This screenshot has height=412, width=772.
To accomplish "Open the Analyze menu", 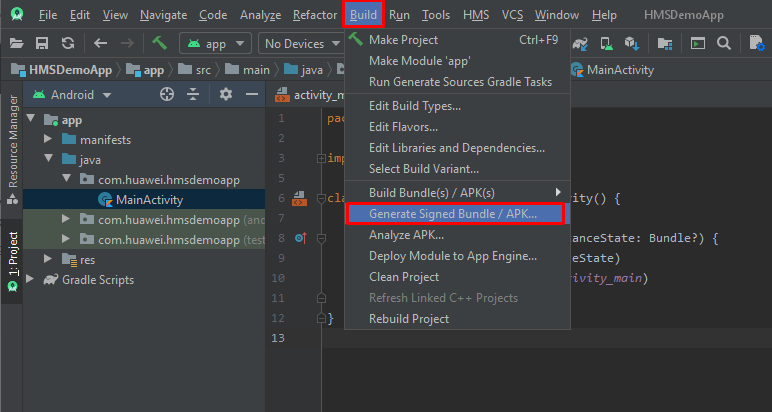I will [x=260, y=15].
